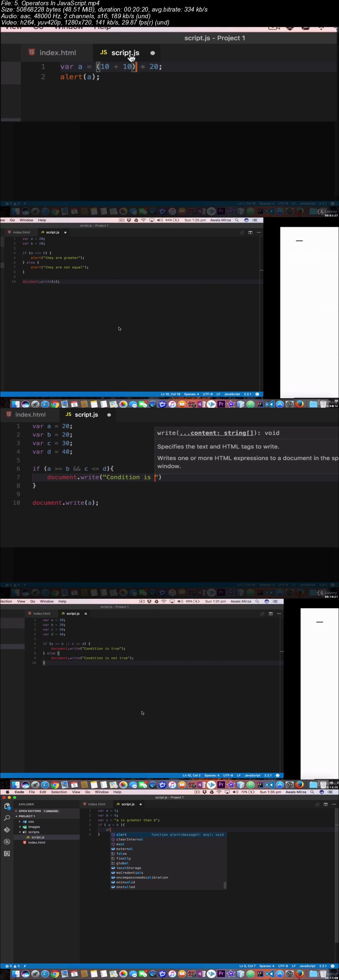The height and width of the screenshot is (980, 339).
Task: Switch to index.html tab with large HTML5 icon at top
Action: click(x=53, y=53)
